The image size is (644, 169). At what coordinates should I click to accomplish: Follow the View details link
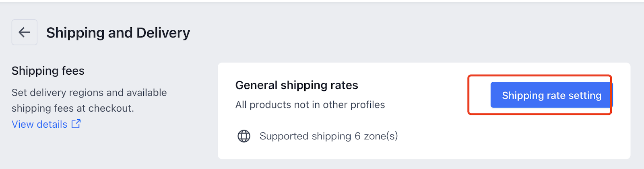pyautogui.click(x=39, y=124)
